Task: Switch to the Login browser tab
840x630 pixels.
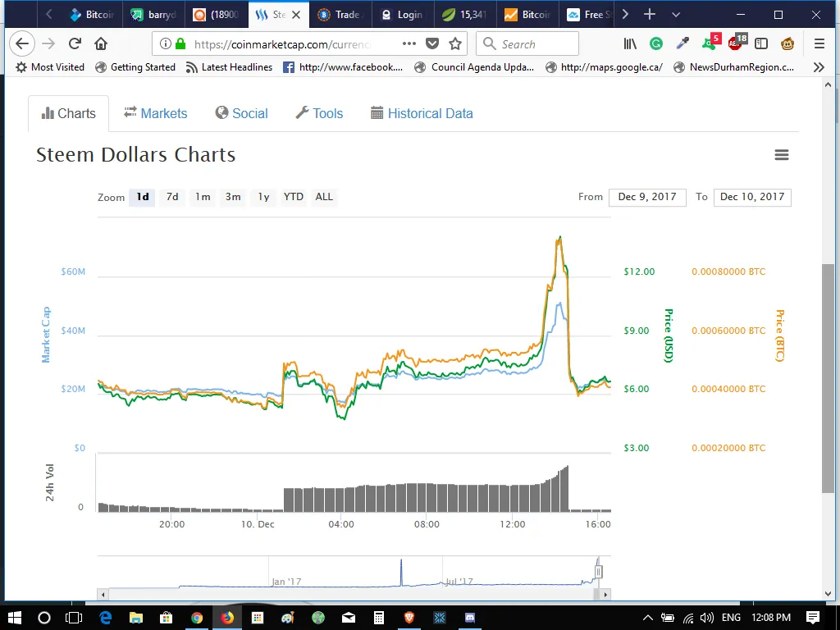Action: click(x=403, y=15)
